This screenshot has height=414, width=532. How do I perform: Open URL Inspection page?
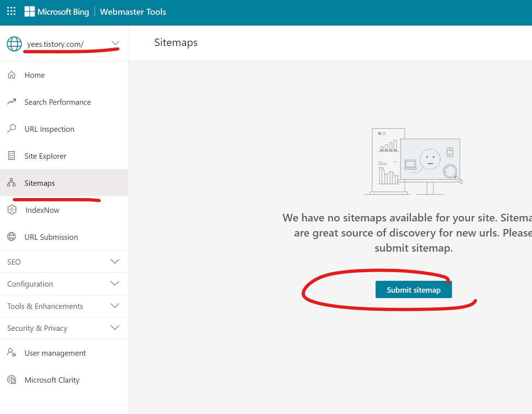pos(64,129)
